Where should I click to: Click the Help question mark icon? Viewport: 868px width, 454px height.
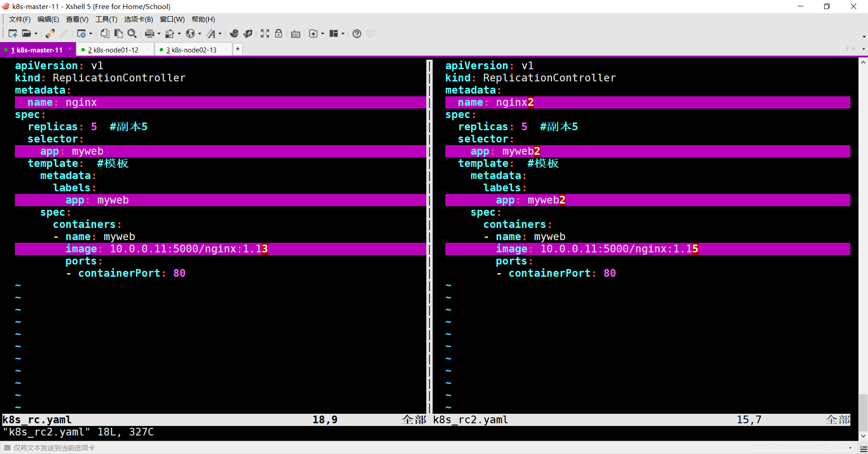point(357,34)
